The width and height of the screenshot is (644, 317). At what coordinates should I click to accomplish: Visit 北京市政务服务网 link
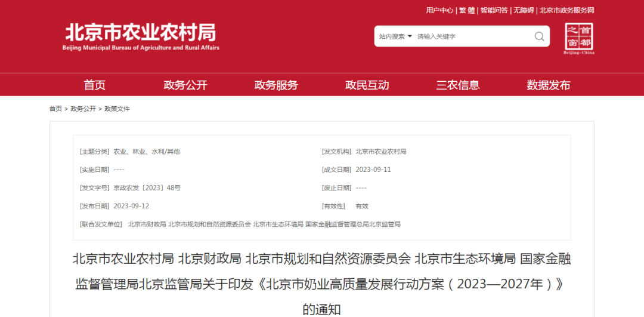click(x=567, y=10)
